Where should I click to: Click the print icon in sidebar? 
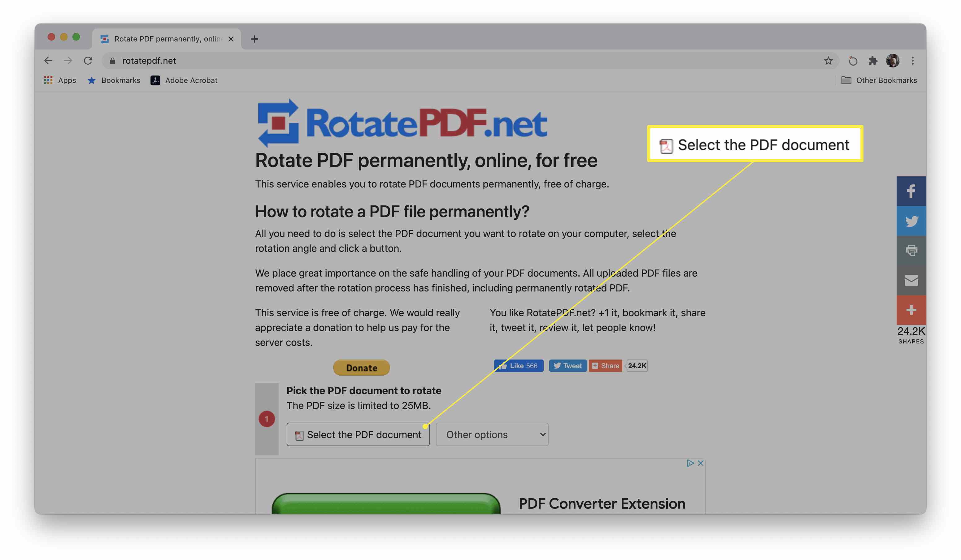click(x=910, y=250)
